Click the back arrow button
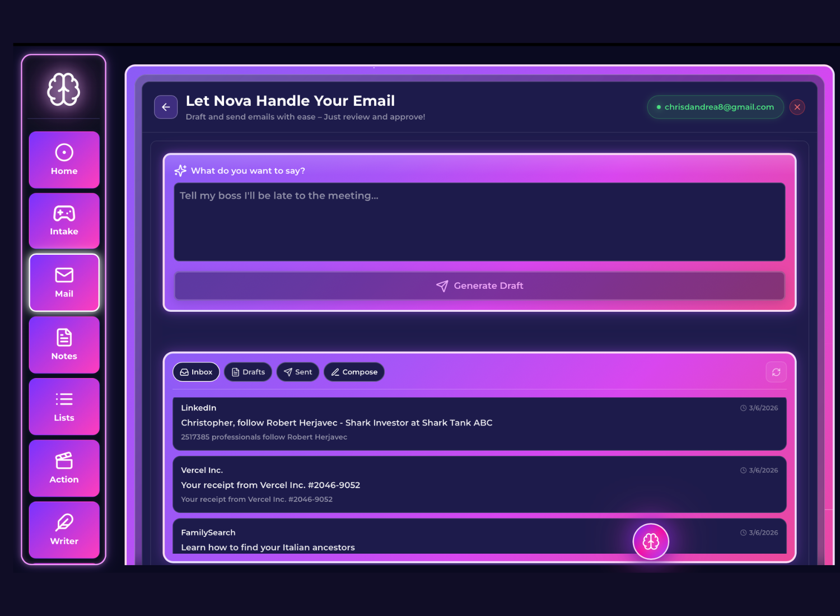The height and width of the screenshot is (616, 840). [166, 107]
